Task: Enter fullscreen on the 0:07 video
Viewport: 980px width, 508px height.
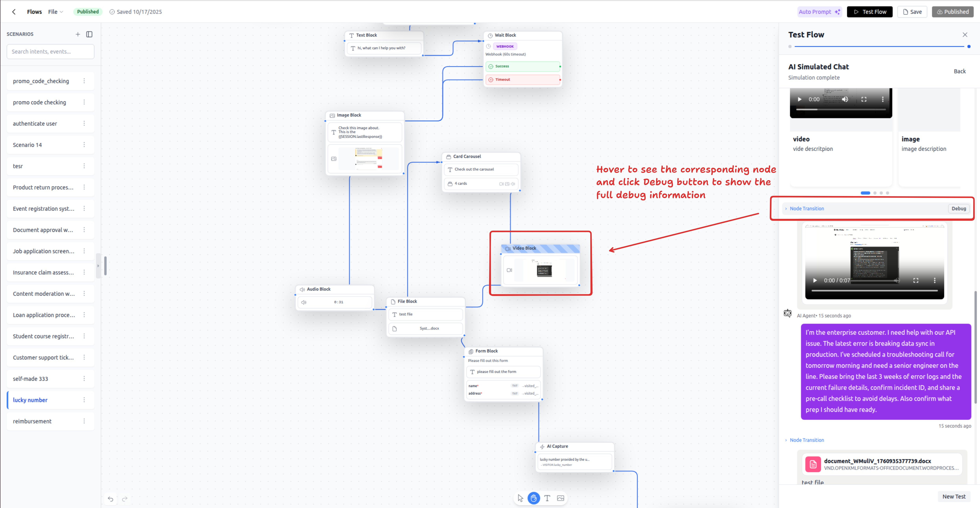Action: 916,280
